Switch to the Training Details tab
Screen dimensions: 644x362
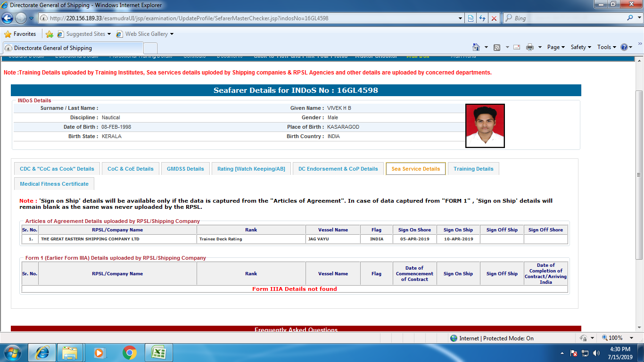pyautogui.click(x=473, y=169)
